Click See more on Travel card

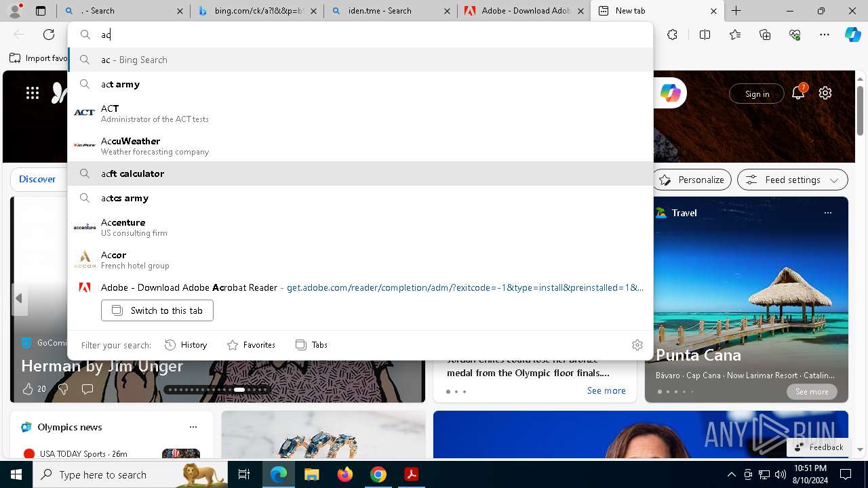tap(812, 392)
